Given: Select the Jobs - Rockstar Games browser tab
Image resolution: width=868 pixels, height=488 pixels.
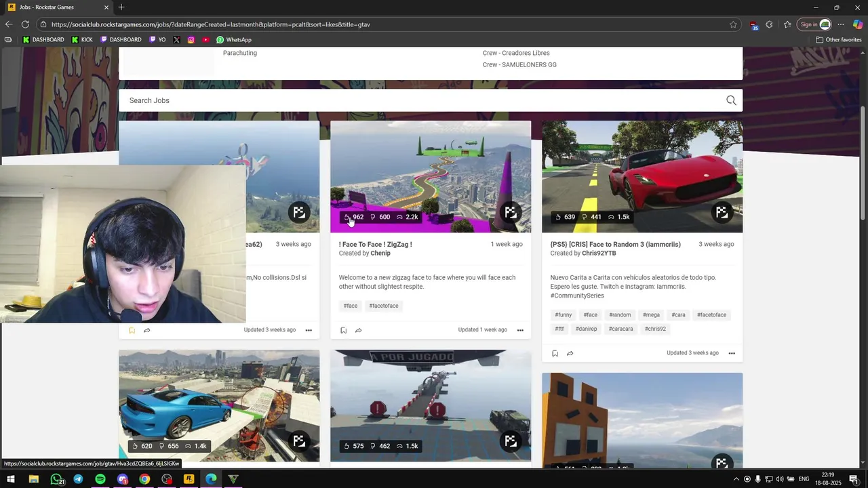Looking at the screenshot, I should (x=58, y=7).
